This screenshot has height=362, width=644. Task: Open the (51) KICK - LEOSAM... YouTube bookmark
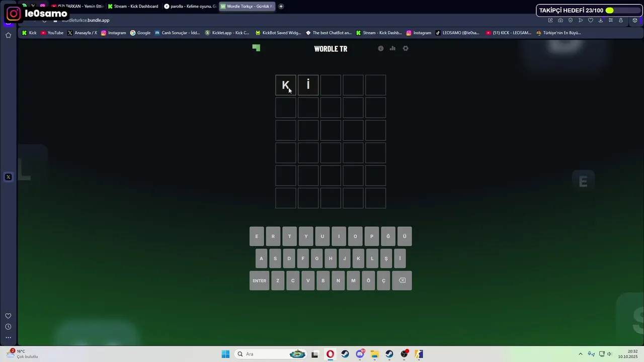click(x=509, y=33)
